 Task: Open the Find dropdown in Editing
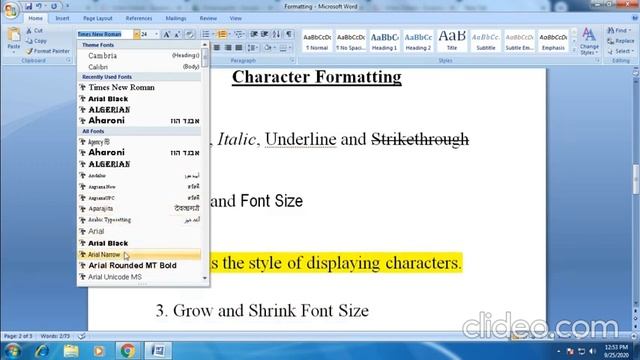point(619,31)
